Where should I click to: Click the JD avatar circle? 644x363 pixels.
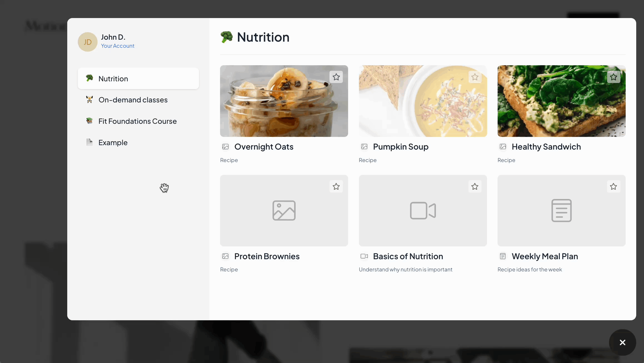tap(88, 42)
